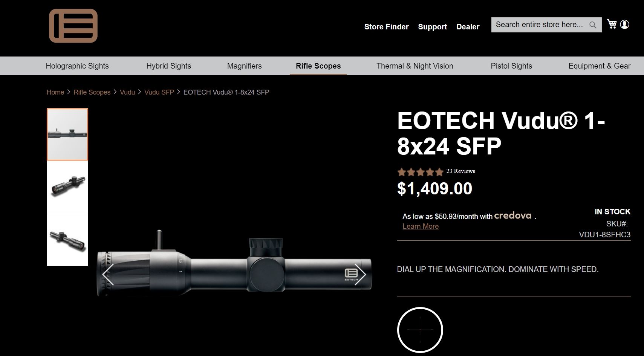Click the search magnifier icon
The width and height of the screenshot is (644, 356).
[x=593, y=25]
